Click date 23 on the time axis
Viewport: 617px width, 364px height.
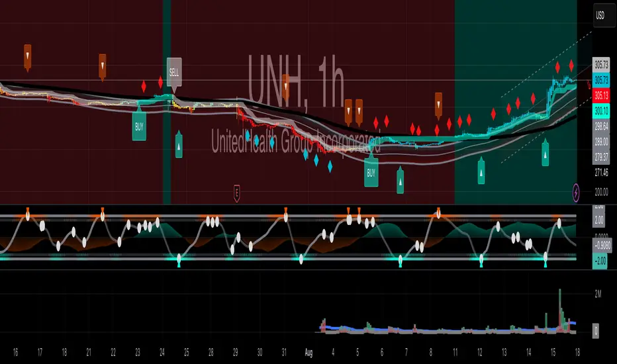coord(137,352)
